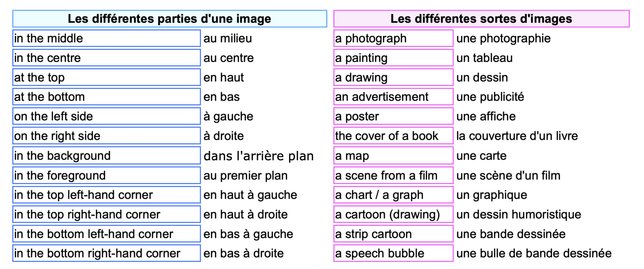644x269 pixels.
Task: Click the 'in the background' cell
Action: (107, 156)
